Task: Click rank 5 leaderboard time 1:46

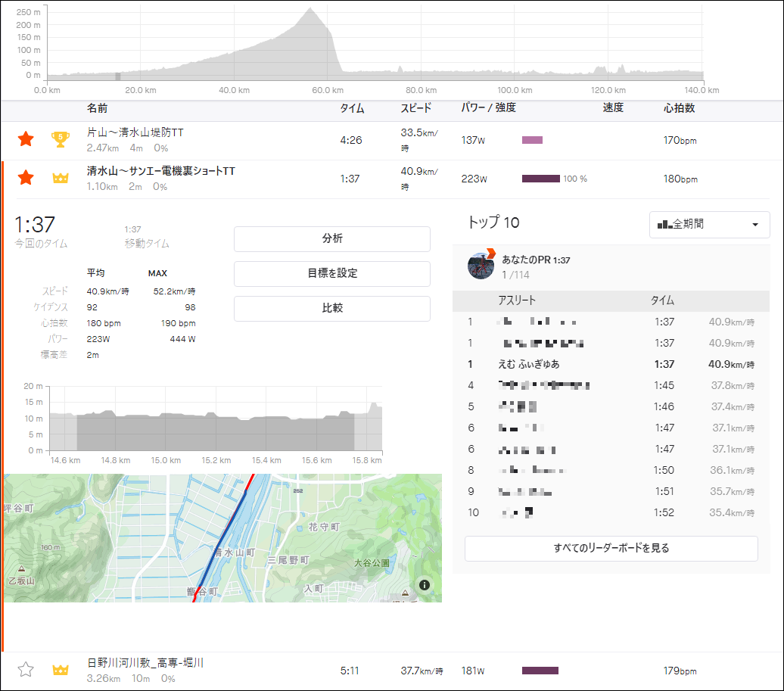Action: 664,406
